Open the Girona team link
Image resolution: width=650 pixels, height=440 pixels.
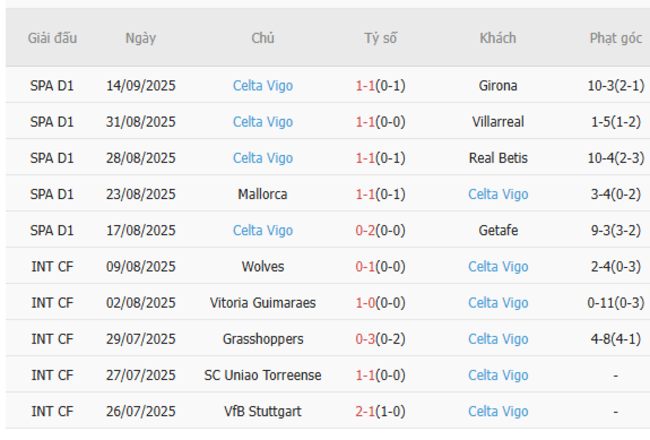(498, 86)
